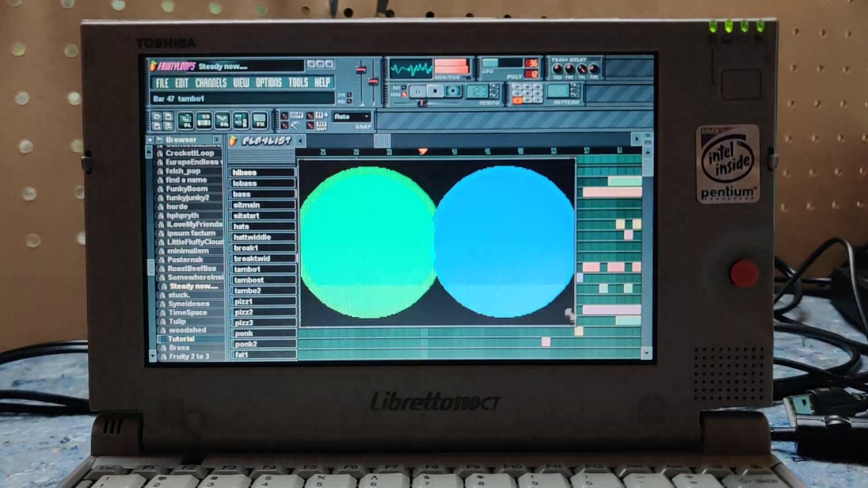Toggle the MIDI LED indicator
The height and width of the screenshot is (488, 868).
[x=350, y=102]
